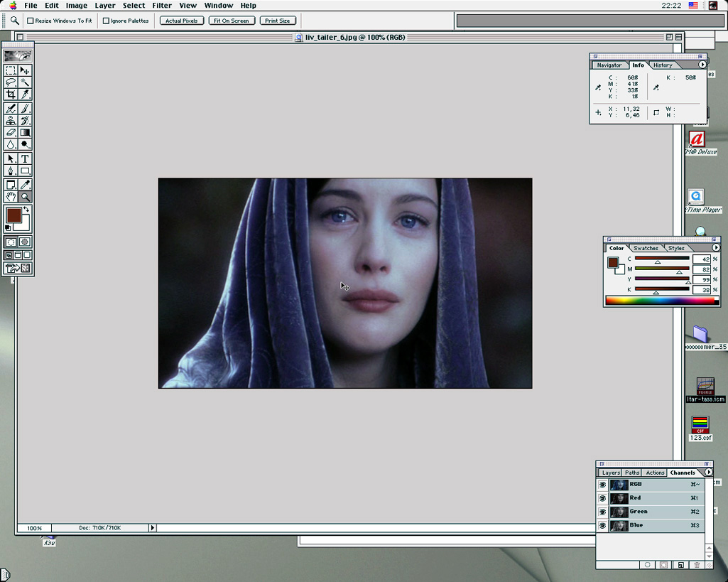
Task: Hide the Green channel eye
Action: click(602, 512)
